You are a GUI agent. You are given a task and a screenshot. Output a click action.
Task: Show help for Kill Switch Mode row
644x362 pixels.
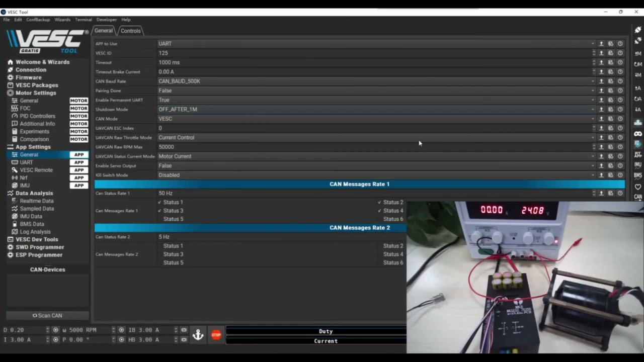[x=620, y=175]
